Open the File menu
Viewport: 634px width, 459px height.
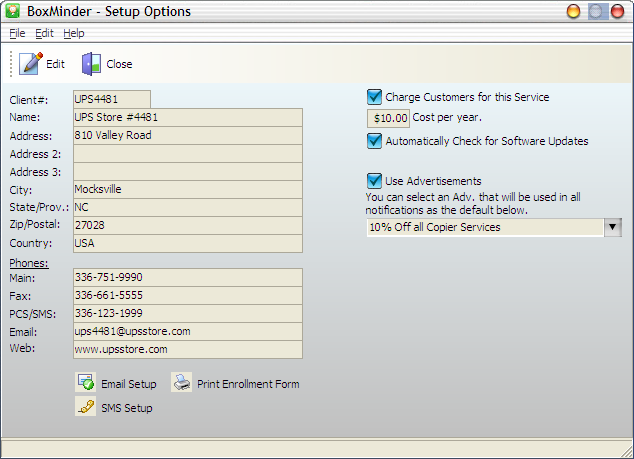click(x=17, y=33)
